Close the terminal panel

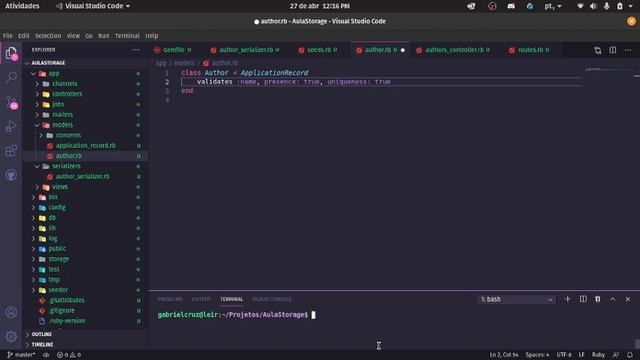coord(628,299)
